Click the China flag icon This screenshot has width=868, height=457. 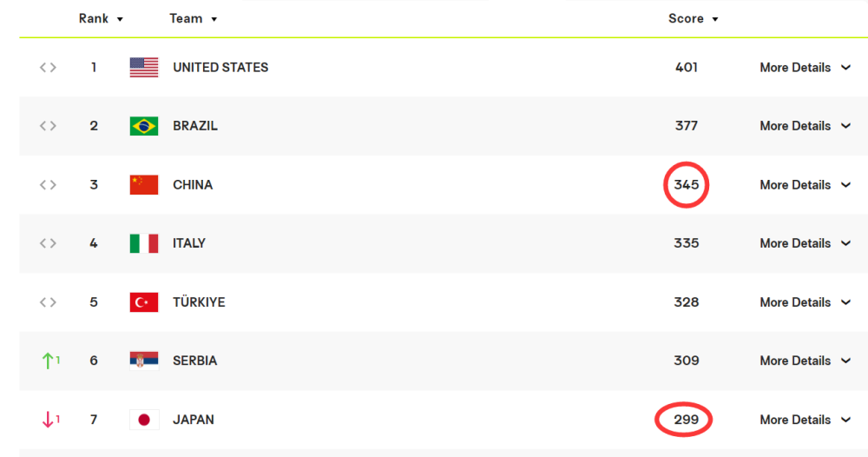[x=144, y=185]
